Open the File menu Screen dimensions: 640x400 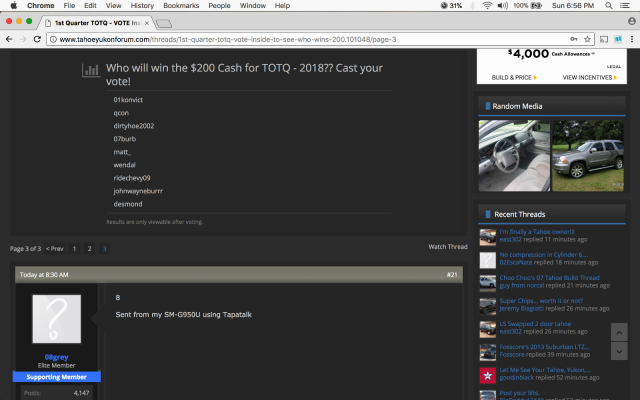69,5
